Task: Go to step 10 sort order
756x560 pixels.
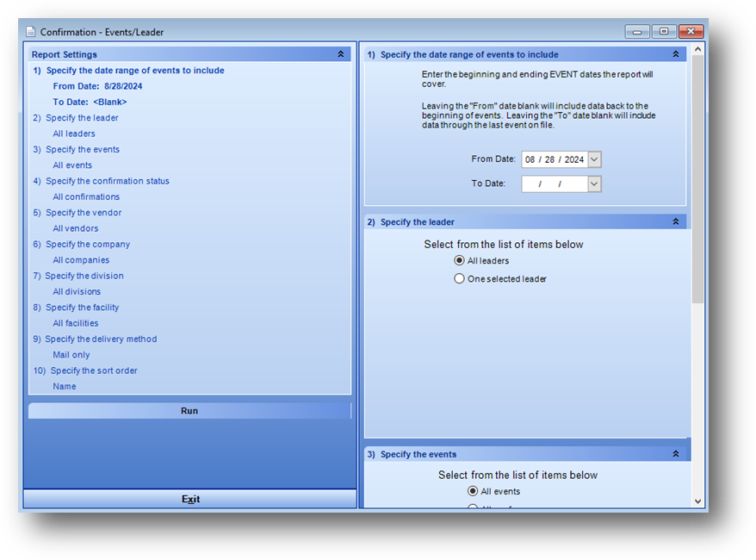Action: click(x=85, y=370)
